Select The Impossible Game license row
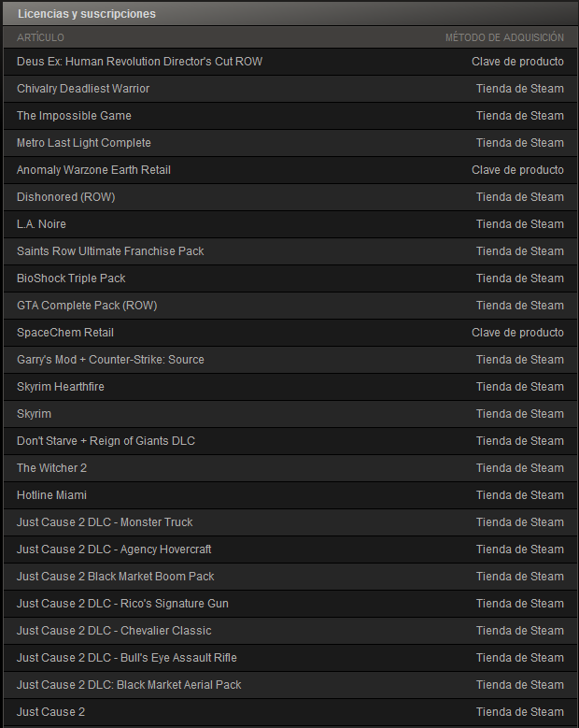Screen dimensions: 579x728 coord(289,116)
